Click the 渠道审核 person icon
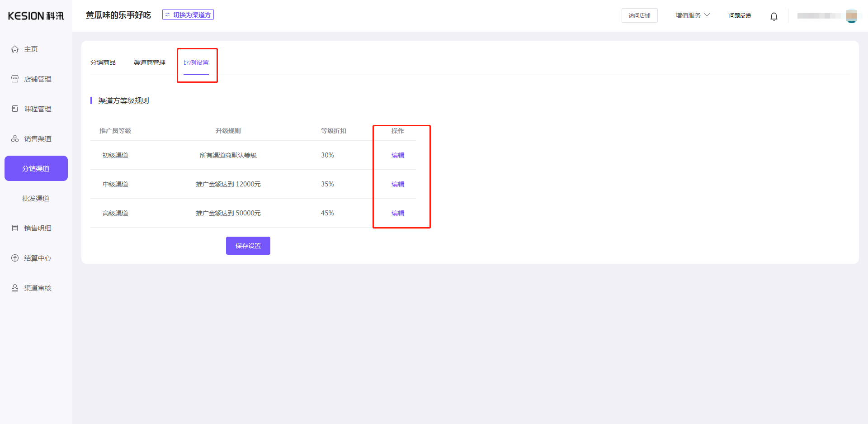Viewport: 868px width, 424px height. tap(15, 288)
